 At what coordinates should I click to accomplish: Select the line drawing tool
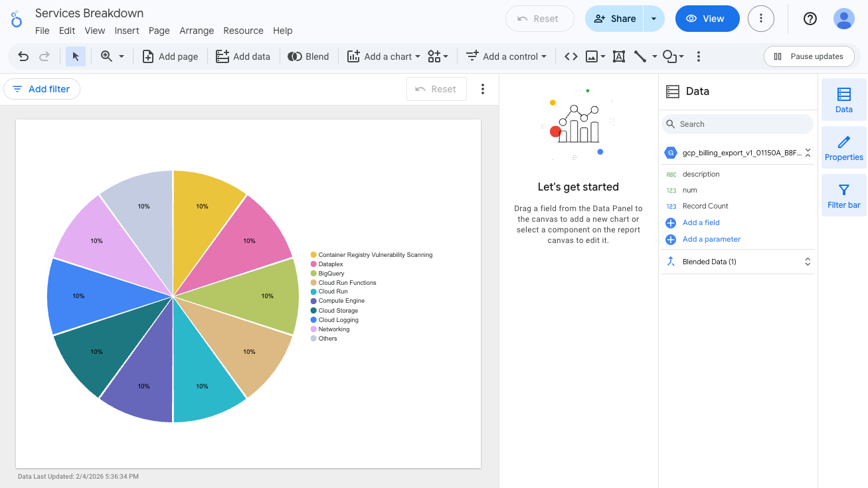pyautogui.click(x=640, y=56)
